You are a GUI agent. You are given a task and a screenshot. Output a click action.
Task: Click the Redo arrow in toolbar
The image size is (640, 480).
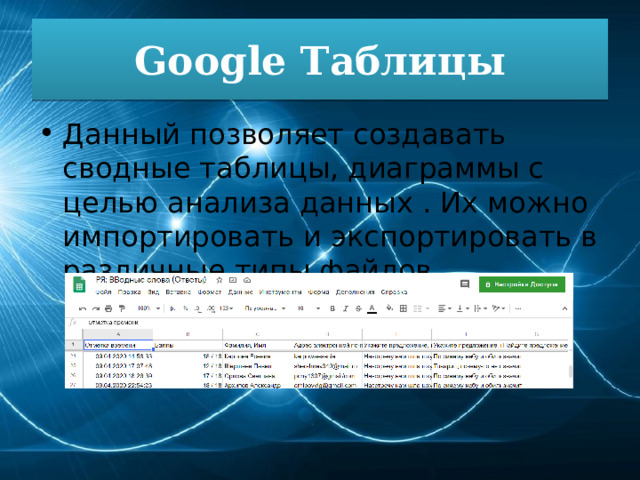pyautogui.click(x=96, y=309)
